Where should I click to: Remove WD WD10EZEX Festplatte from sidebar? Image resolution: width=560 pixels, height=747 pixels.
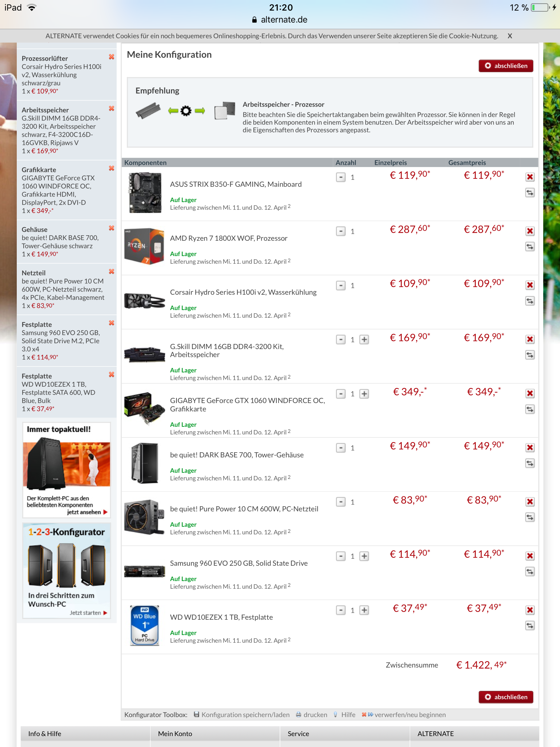[112, 375]
